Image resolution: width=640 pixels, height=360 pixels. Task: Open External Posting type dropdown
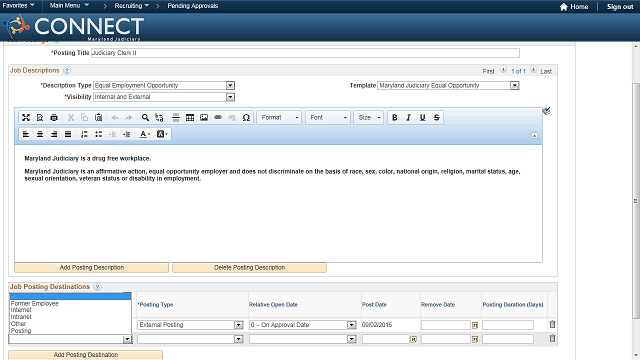[239, 325]
